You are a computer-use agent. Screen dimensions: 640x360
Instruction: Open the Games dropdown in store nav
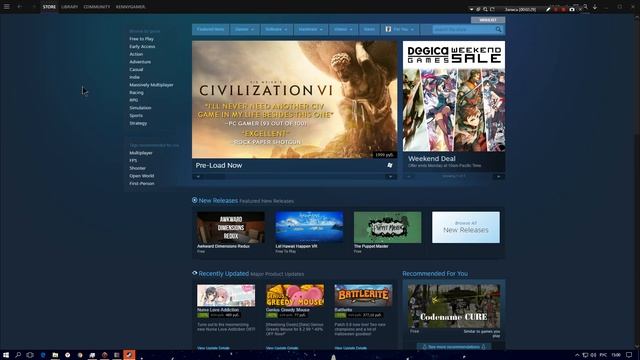coord(244,29)
